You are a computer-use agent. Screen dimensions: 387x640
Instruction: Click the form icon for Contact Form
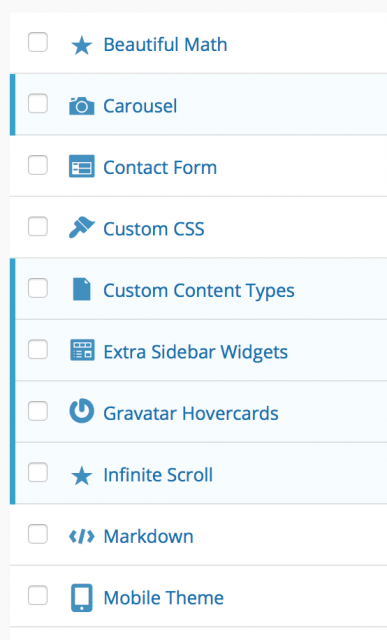pos(82,166)
